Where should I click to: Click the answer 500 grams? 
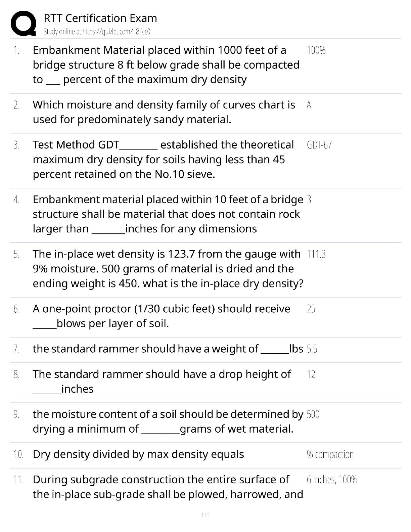pos(313,414)
